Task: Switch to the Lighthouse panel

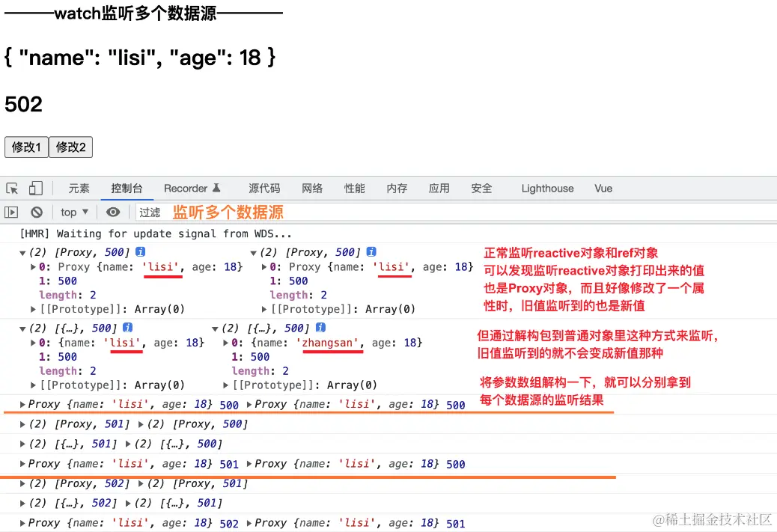Action: (547, 189)
